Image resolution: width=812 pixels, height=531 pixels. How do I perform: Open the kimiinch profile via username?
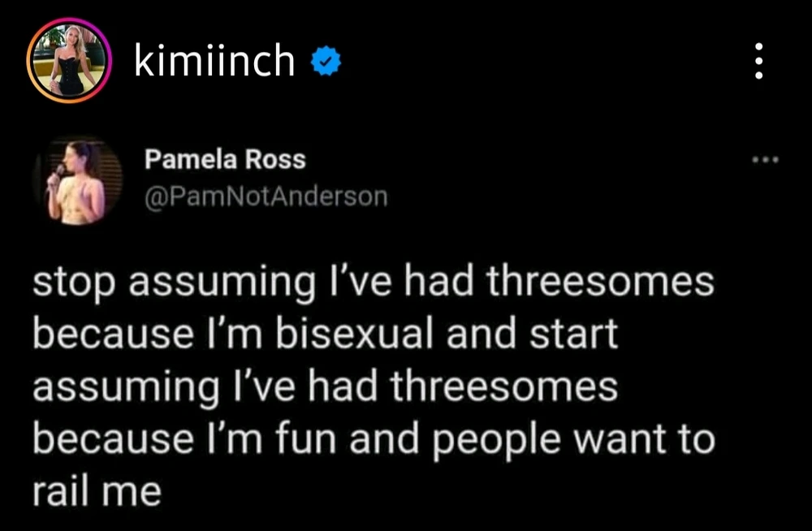[x=214, y=62]
